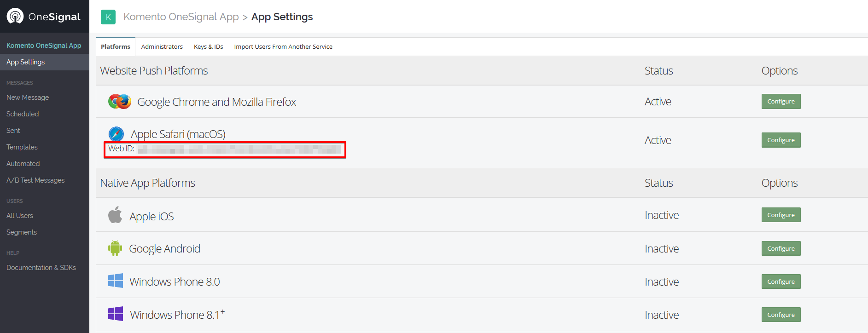Click the Inactive status for Google Android

(x=662, y=249)
